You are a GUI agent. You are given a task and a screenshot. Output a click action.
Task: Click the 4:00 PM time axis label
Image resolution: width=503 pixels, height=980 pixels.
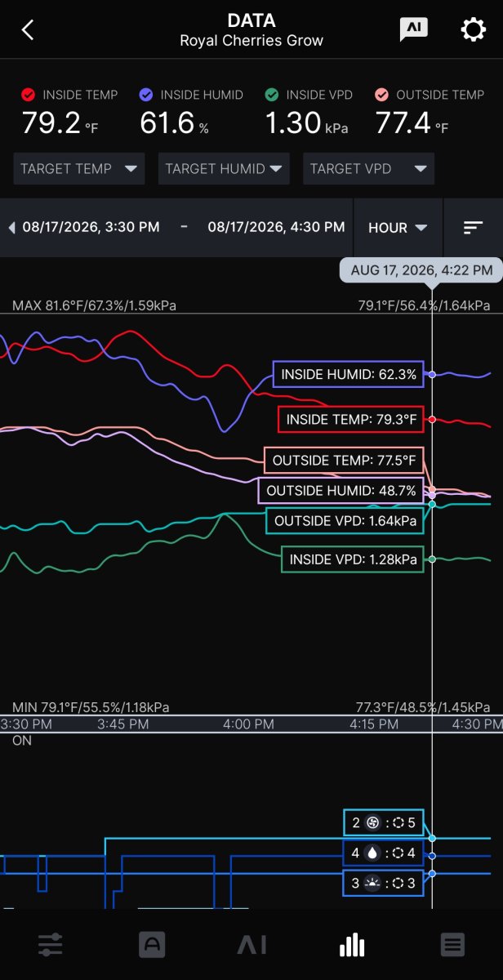click(x=248, y=724)
